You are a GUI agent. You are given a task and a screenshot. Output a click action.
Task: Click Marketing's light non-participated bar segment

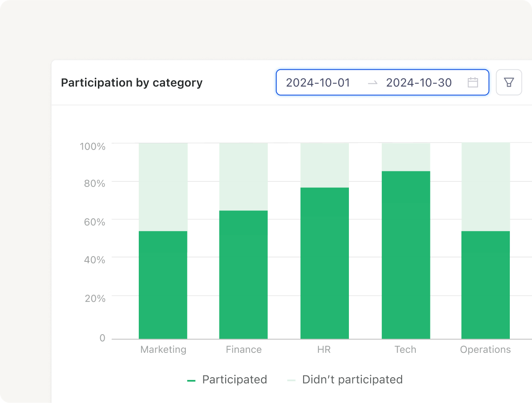coord(163,187)
